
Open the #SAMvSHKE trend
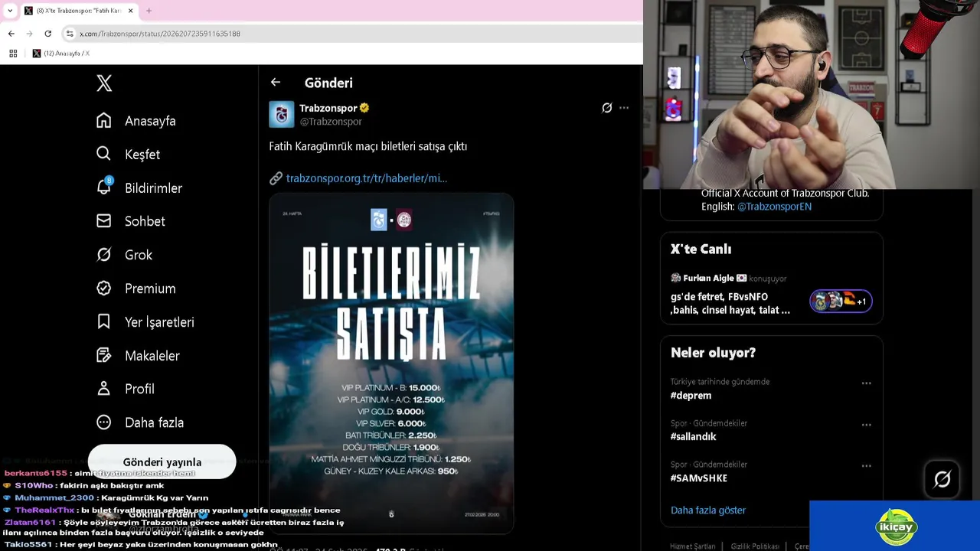[699, 478]
